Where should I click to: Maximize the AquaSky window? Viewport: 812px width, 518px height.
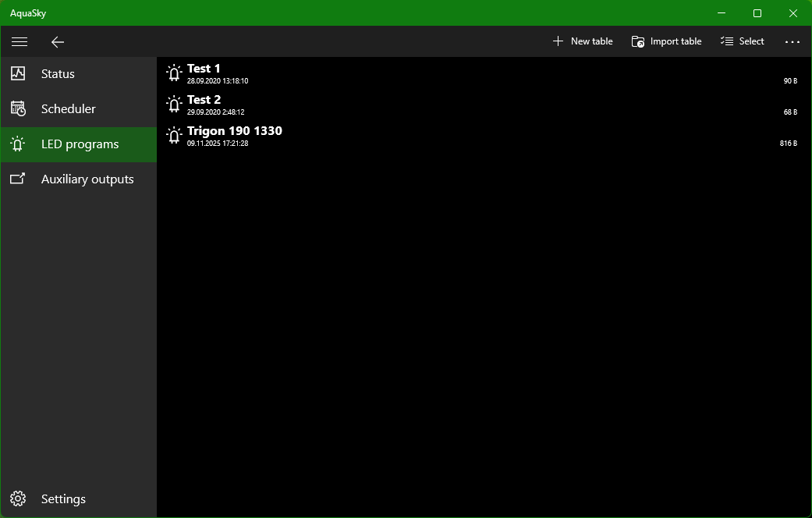[x=757, y=12]
